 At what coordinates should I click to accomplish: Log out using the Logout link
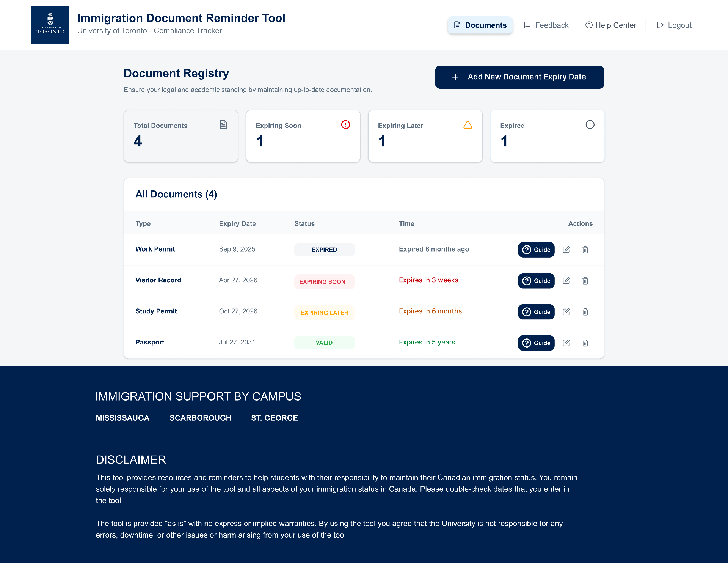click(x=674, y=25)
